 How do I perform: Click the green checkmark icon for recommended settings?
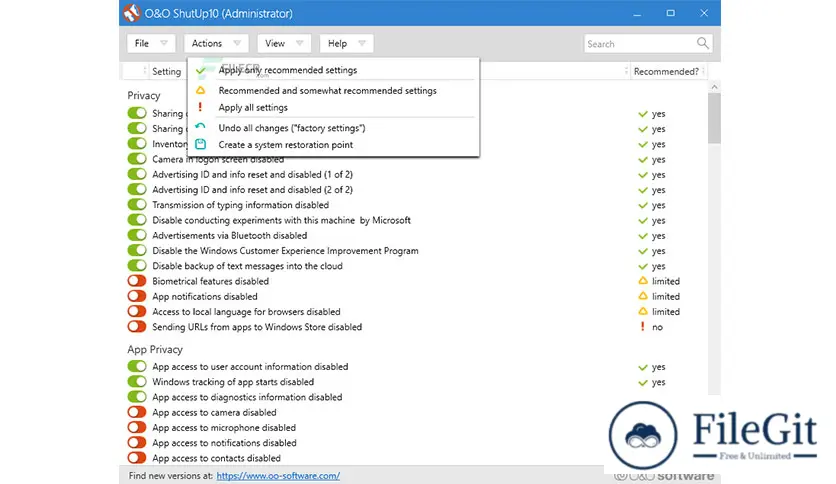(200, 70)
